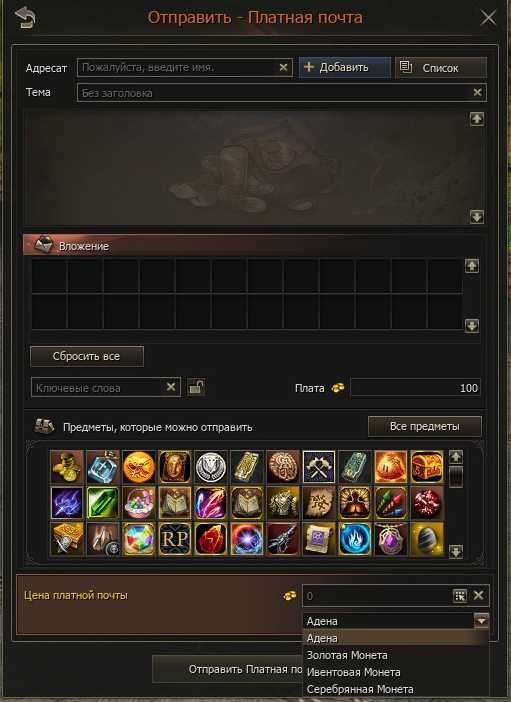Click the Сбросить все button
Screen dimensions: 511x702
pyautogui.click(x=87, y=356)
